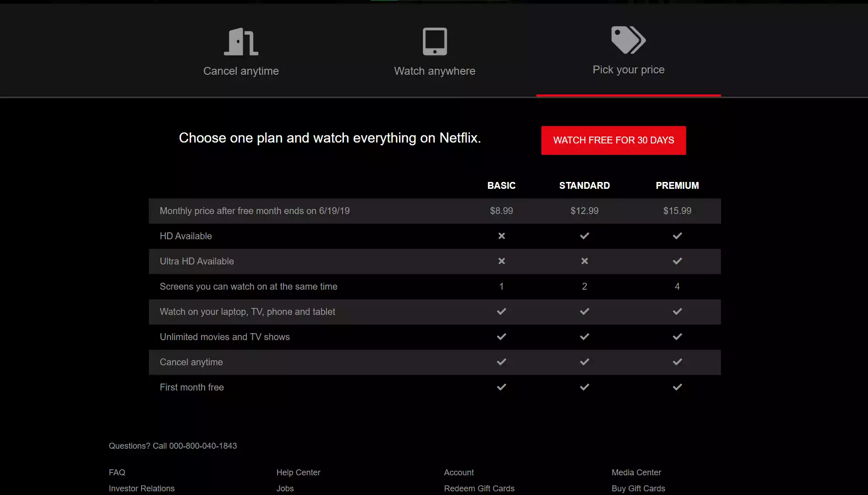Click the $12.99 Standard price
This screenshot has width=868, height=495.
point(584,211)
